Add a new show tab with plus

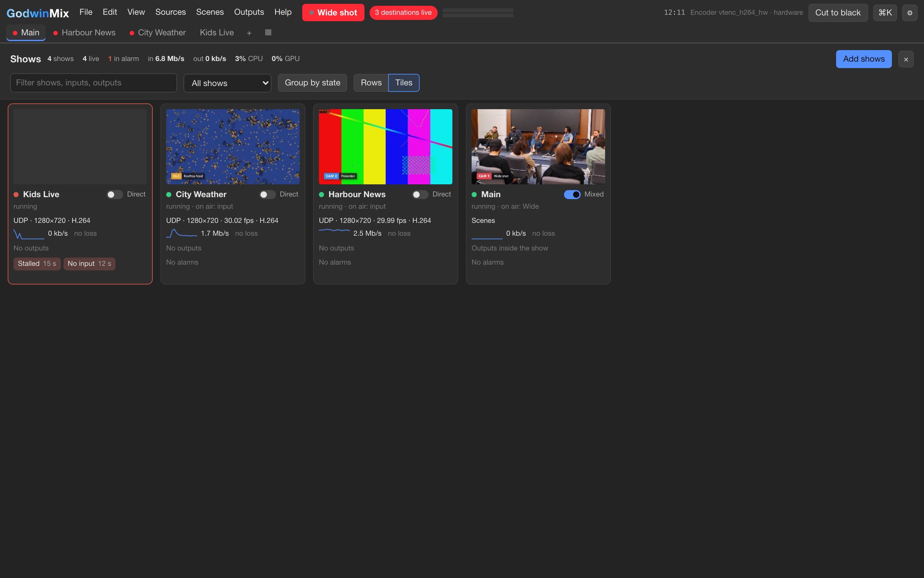pos(249,33)
